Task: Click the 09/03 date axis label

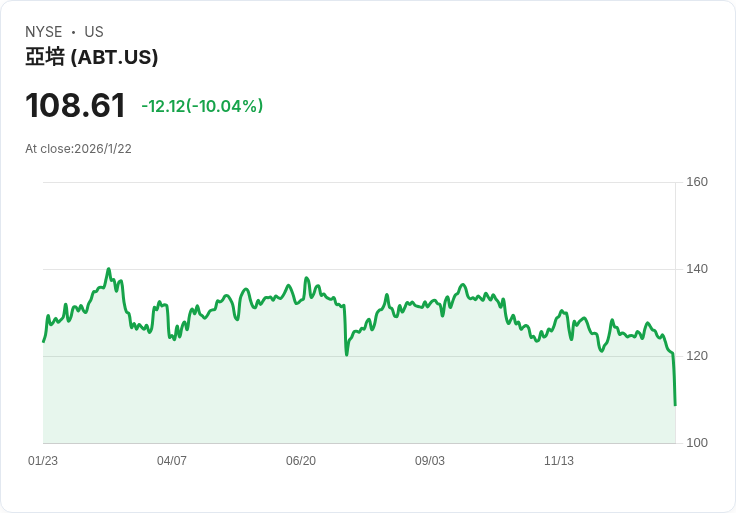Action: point(430,461)
